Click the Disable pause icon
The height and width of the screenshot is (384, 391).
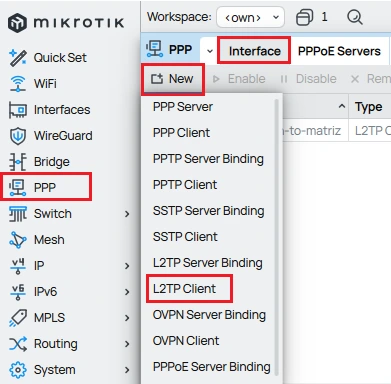(x=284, y=79)
